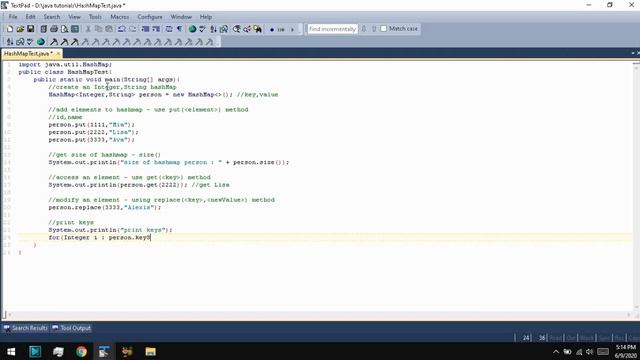
Task: Toggle Word Wrap toolbar icon
Action: pyautogui.click(x=169, y=29)
